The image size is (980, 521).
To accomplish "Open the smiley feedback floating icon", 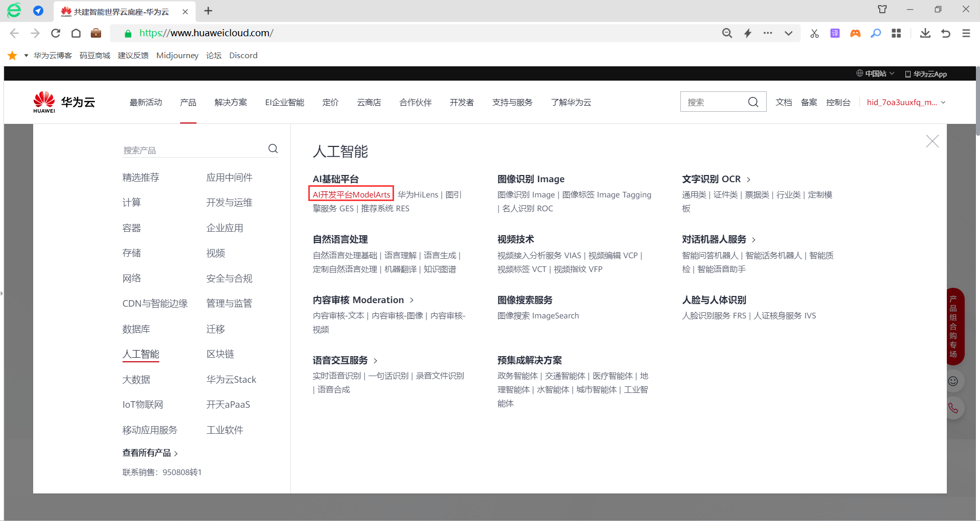I will click(x=953, y=381).
